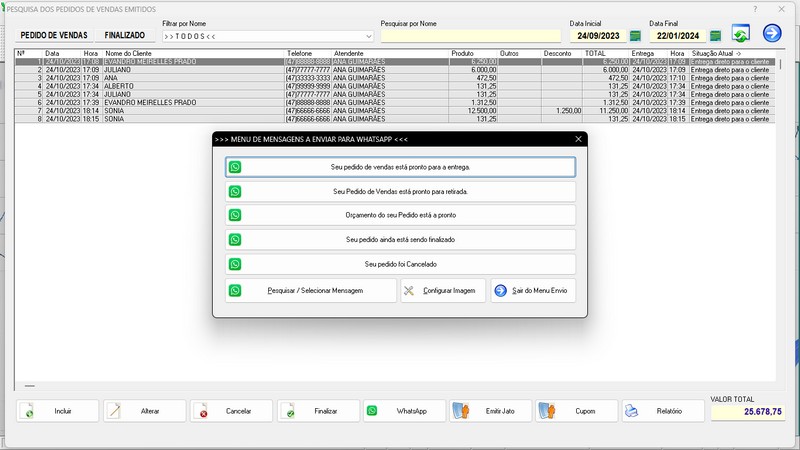Click the Sair do Menu Envio arrow icon
This screenshot has width=800, height=450.
(x=501, y=290)
